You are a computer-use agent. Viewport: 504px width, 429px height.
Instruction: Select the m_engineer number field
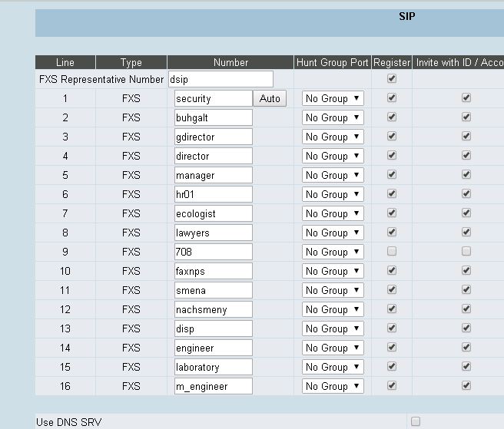point(213,386)
